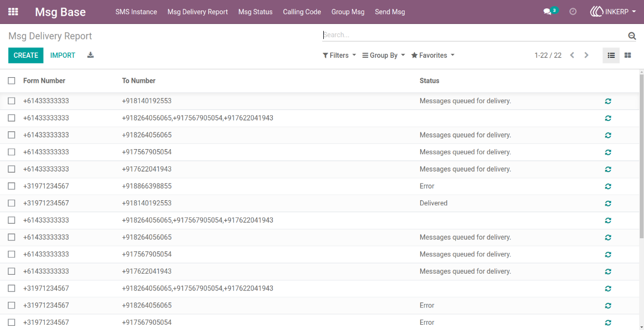644x330 pixels.
Task: Refresh status of +31971234567 three-recipient row
Action: (608, 288)
